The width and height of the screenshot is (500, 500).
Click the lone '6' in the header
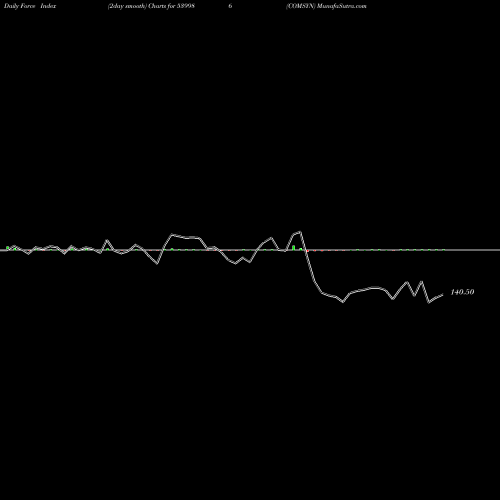point(230,6)
